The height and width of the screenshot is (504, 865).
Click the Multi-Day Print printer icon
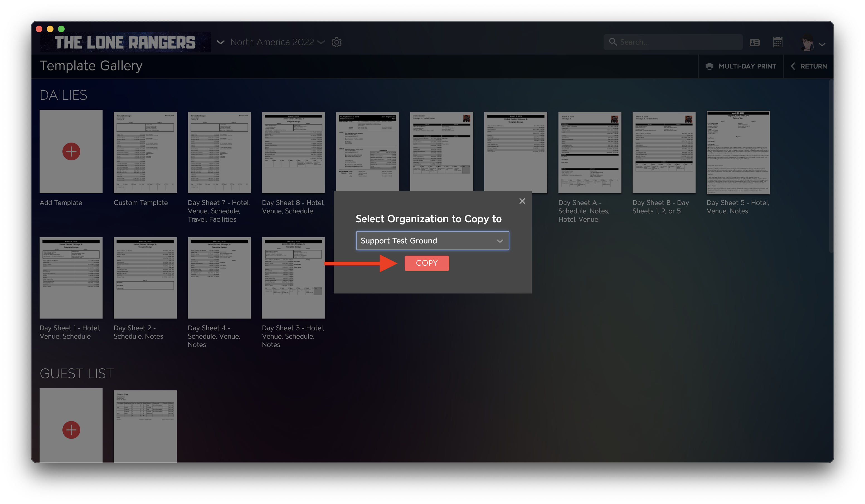(x=709, y=66)
